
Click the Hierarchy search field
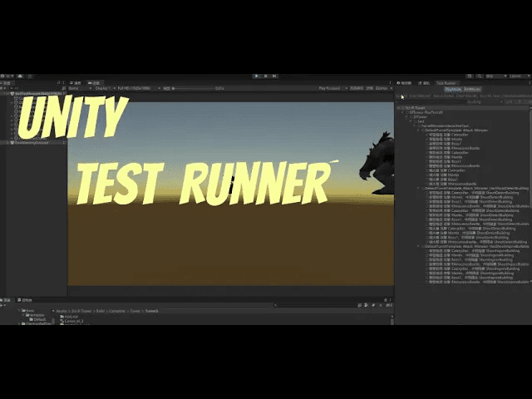coord(37,88)
